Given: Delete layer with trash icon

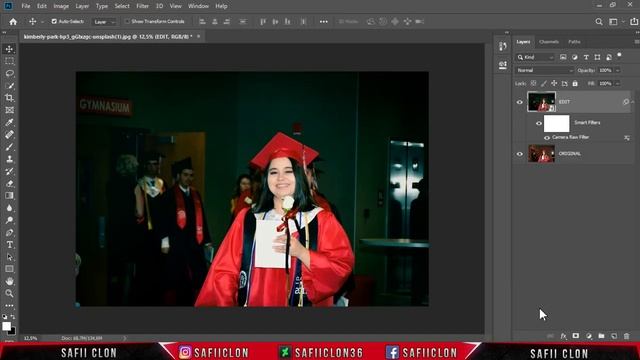Looking at the screenshot, I should (x=627, y=336).
